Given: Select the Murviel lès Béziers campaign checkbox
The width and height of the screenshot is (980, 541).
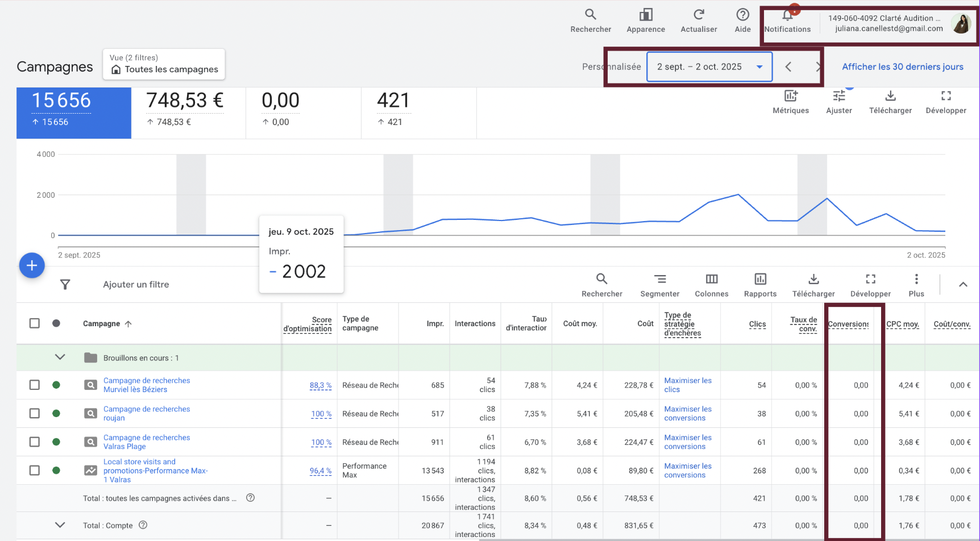Looking at the screenshot, I should [35, 385].
